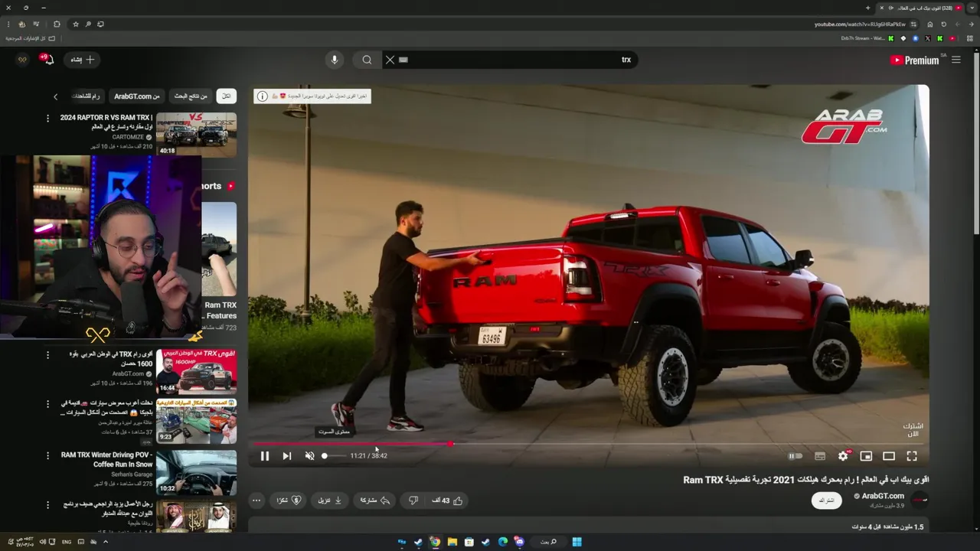Select the 'From ArabGT.com' chip

137,96
